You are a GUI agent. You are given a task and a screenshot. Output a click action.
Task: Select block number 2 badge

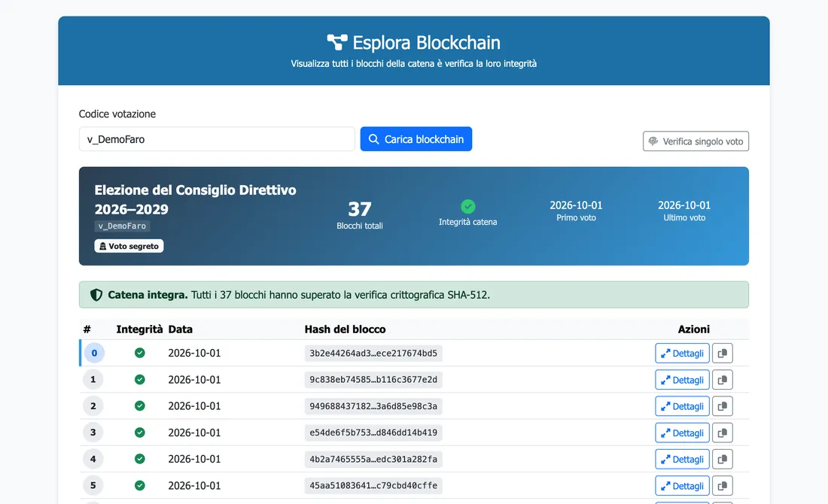tap(93, 406)
